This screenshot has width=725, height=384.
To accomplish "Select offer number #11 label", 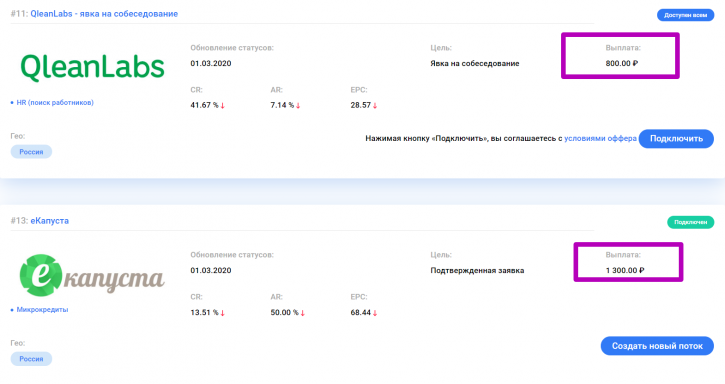I will click(19, 14).
